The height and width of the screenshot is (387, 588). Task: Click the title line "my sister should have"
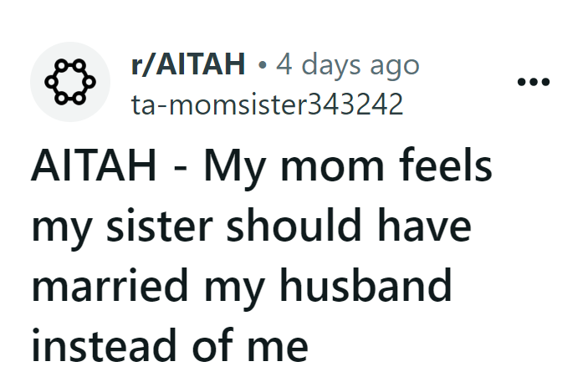pyautogui.click(x=250, y=226)
